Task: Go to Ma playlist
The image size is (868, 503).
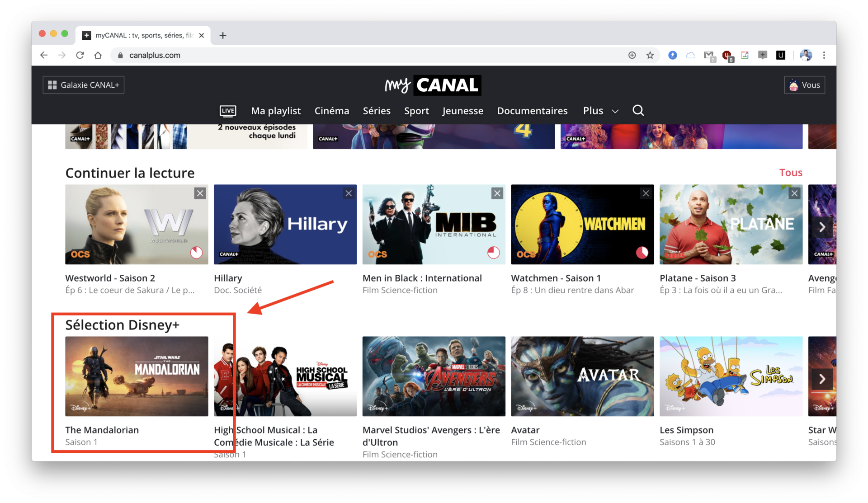Action: click(276, 111)
